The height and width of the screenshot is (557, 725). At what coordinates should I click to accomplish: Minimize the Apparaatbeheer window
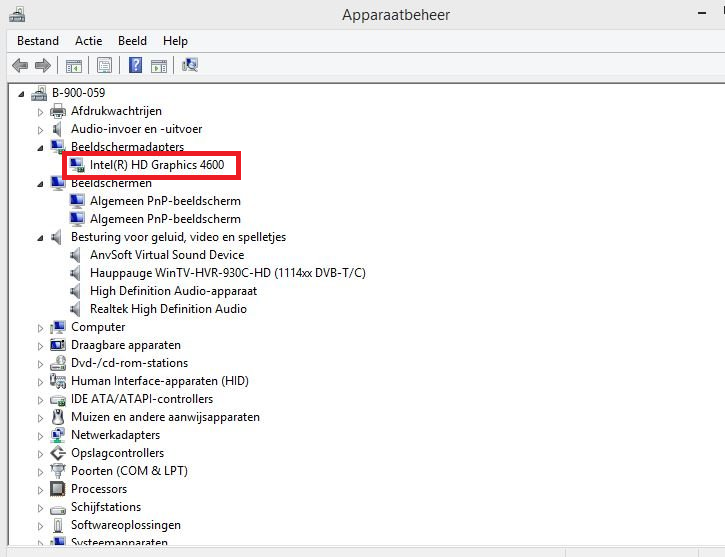(702, 14)
